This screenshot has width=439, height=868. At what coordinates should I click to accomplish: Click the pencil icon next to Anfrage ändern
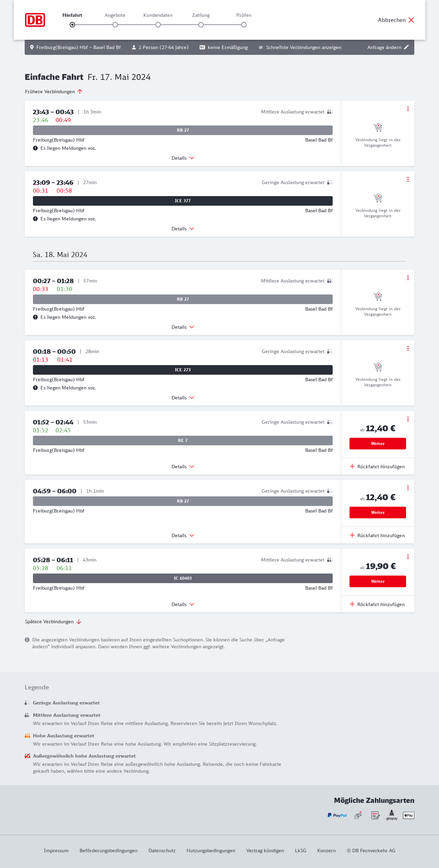tap(406, 47)
